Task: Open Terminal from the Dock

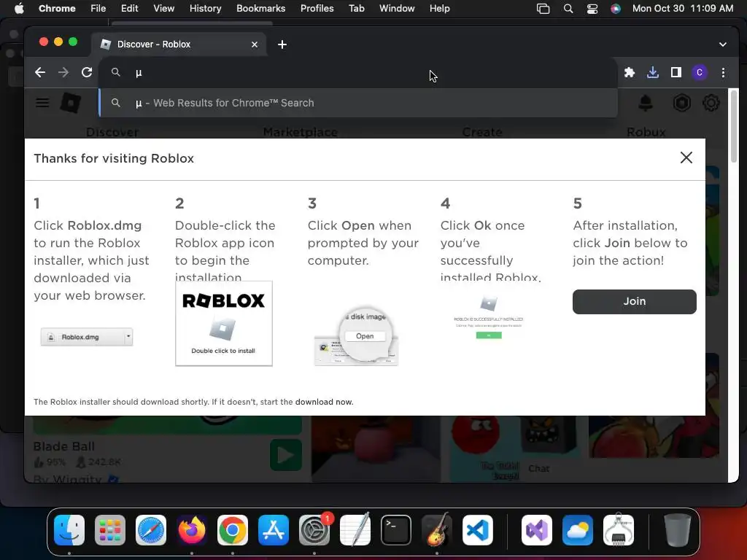Action: coord(396,530)
